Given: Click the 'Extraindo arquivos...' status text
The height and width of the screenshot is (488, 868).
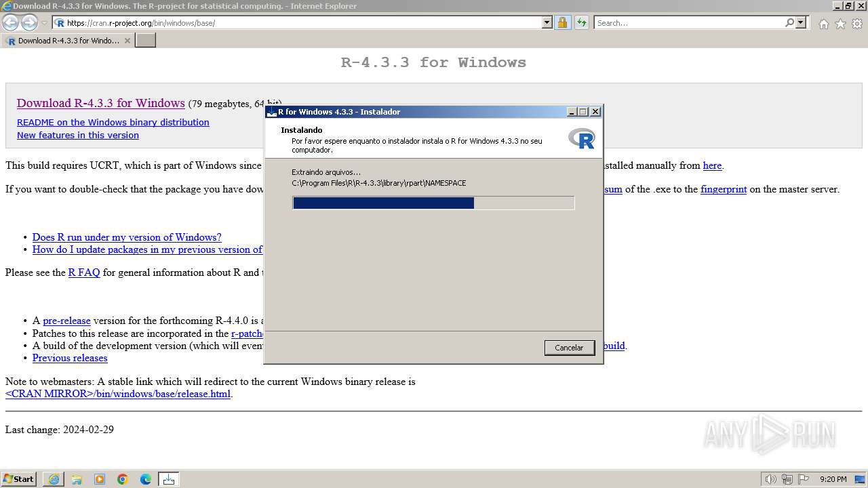Looking at the screenshot, I should pyautogui.click(x=326, y=172).
